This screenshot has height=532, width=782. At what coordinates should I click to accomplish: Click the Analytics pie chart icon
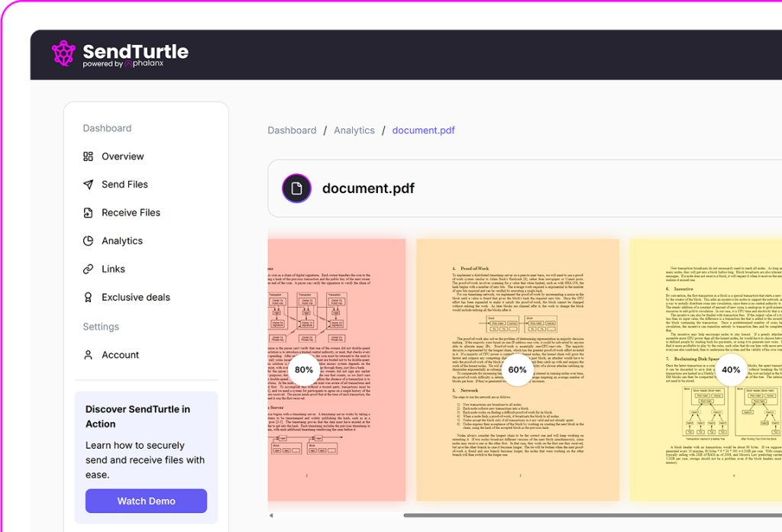[x=89, y=241]
